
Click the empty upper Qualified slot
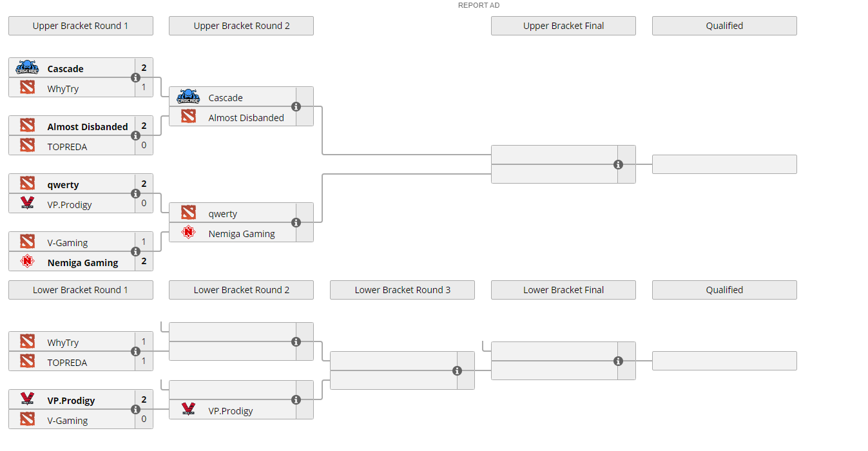click(724, 164)
